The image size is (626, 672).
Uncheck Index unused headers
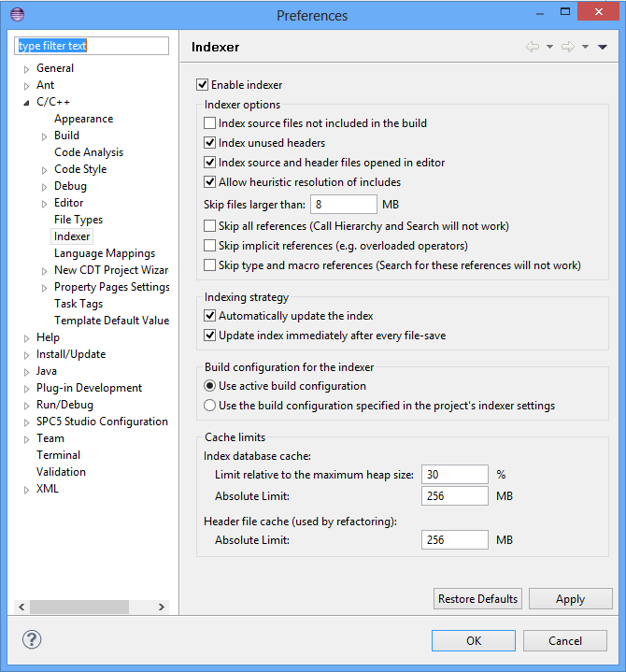click(209, 143)
